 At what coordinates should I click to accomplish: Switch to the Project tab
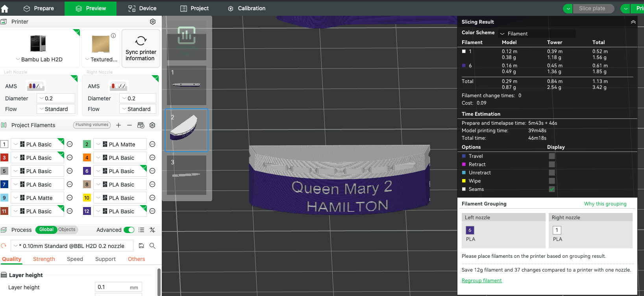point(194,8)
